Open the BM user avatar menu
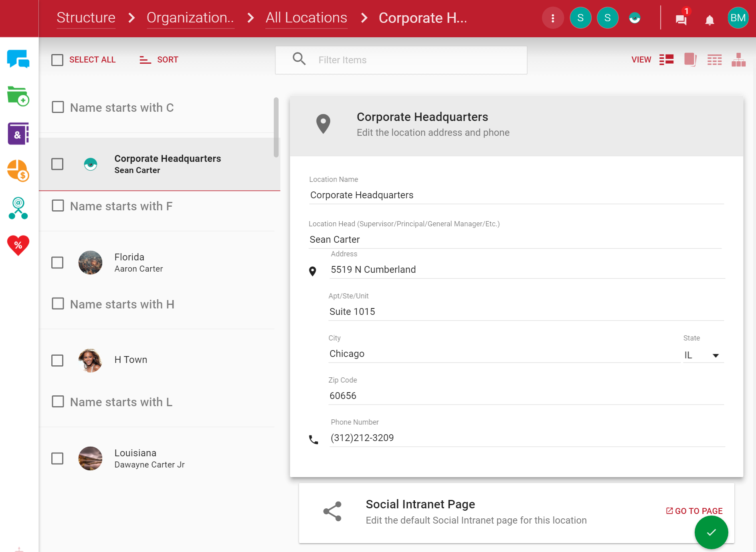 tap(738, 18)
